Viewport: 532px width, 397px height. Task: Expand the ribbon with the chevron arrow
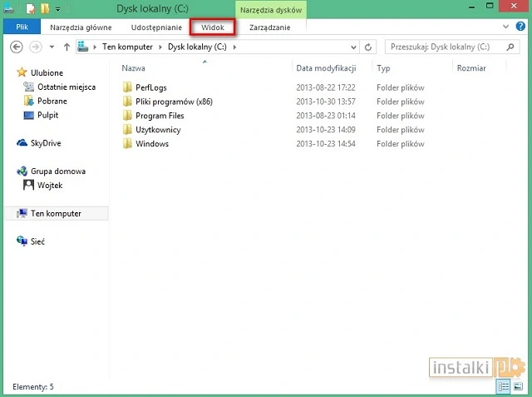507,27
